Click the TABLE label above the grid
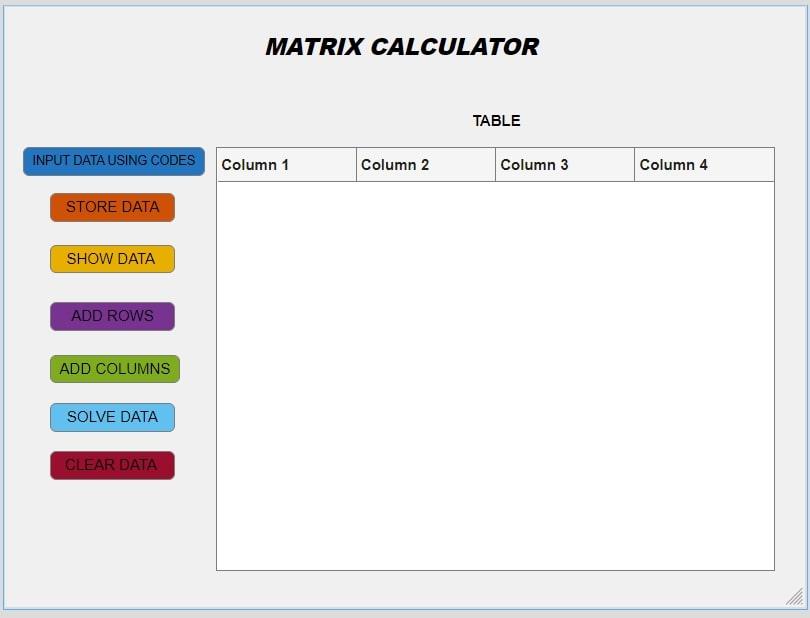 pyautogui.click(x=495, y=120)
